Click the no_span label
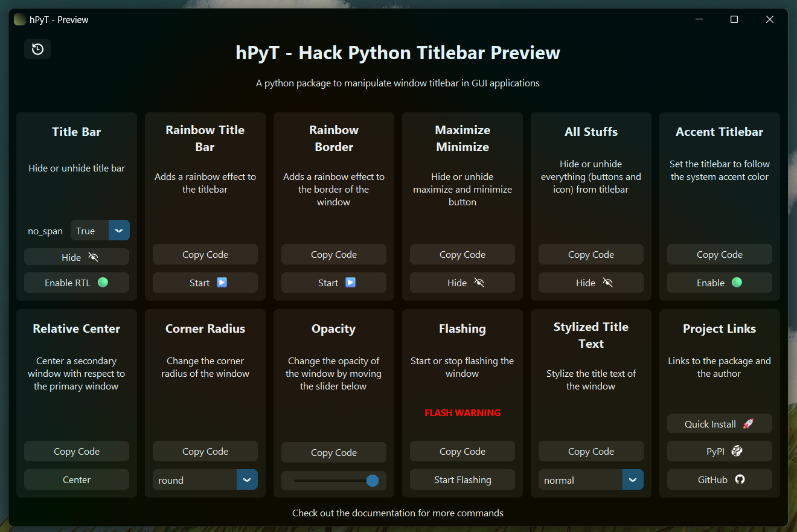797x532 pixels. tap(45, 231)
